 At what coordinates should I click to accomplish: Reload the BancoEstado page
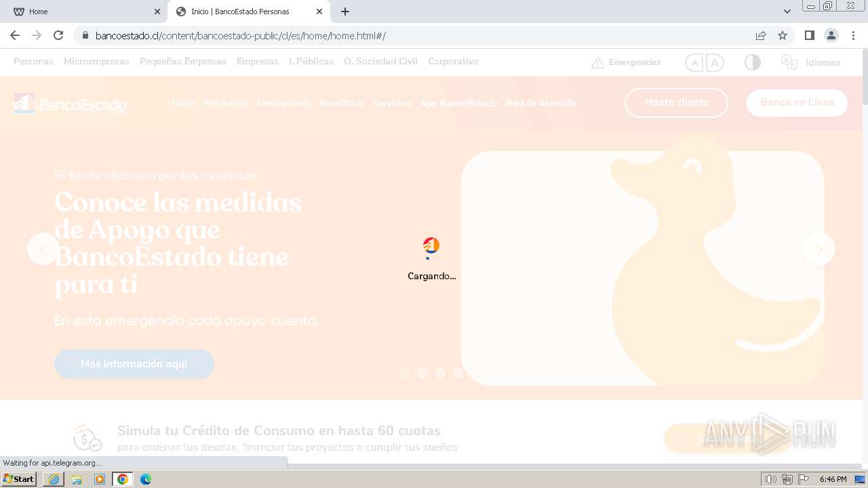[58, 35]
